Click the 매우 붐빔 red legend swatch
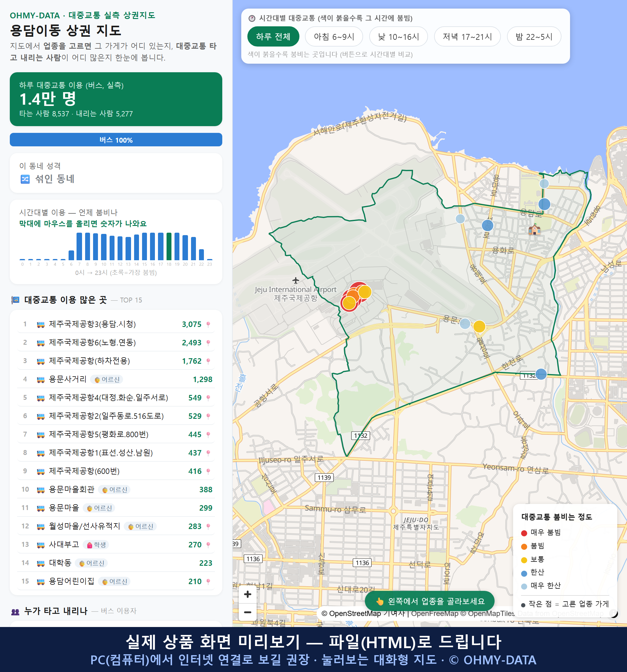Viewport: 627px width, 672px height. [x=524, y=533]
